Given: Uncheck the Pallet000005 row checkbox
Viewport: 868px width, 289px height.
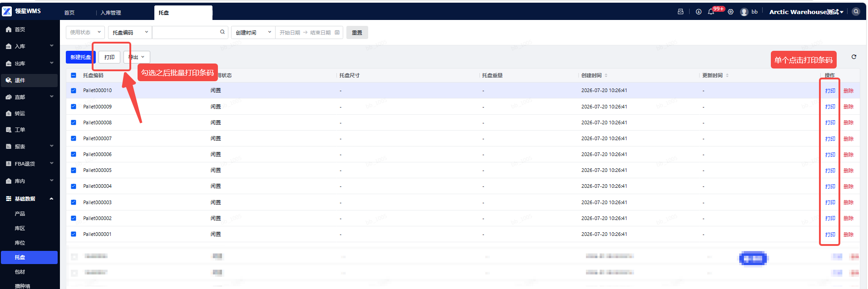Looking at the screenshot, I should pos(74,170).
